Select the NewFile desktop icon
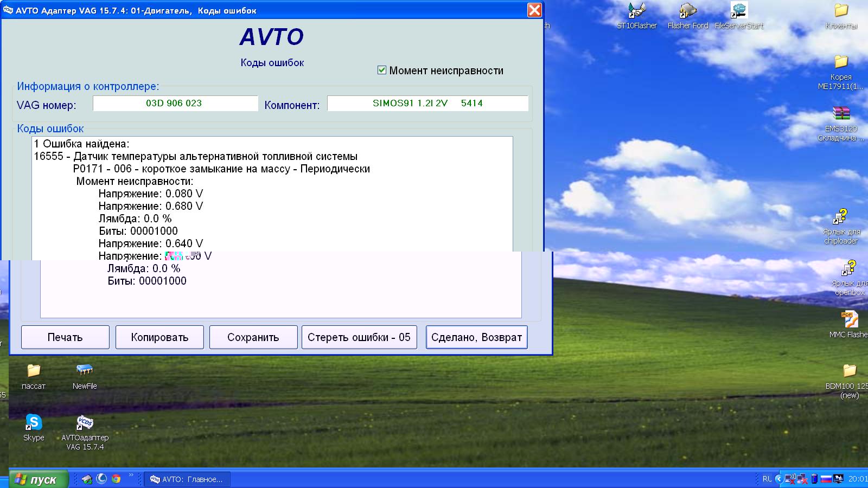 [85, 371]
